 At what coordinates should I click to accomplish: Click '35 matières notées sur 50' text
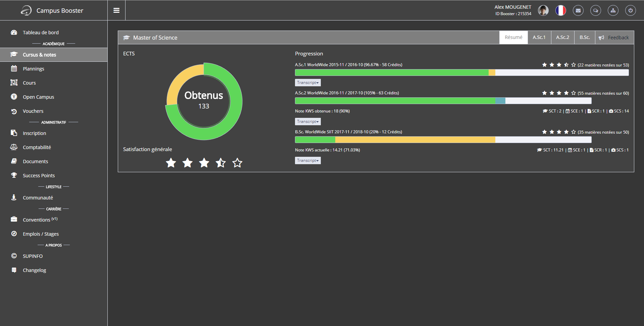pos(603,132)
